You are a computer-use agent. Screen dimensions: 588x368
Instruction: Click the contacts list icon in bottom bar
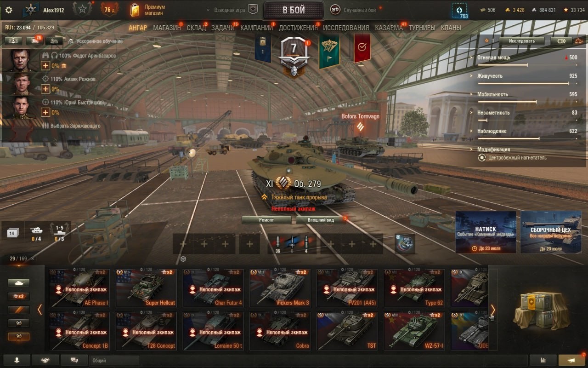[17, 360]
